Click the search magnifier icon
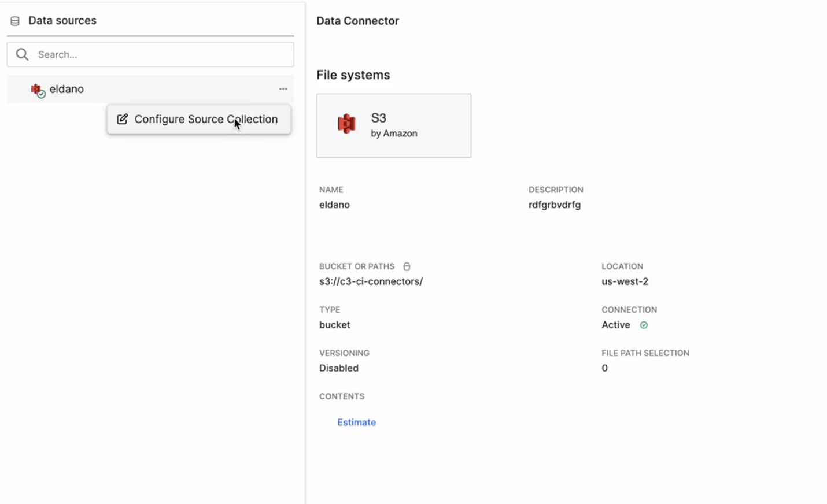Viewport: 827px width, 504px height. coord(22,54)
